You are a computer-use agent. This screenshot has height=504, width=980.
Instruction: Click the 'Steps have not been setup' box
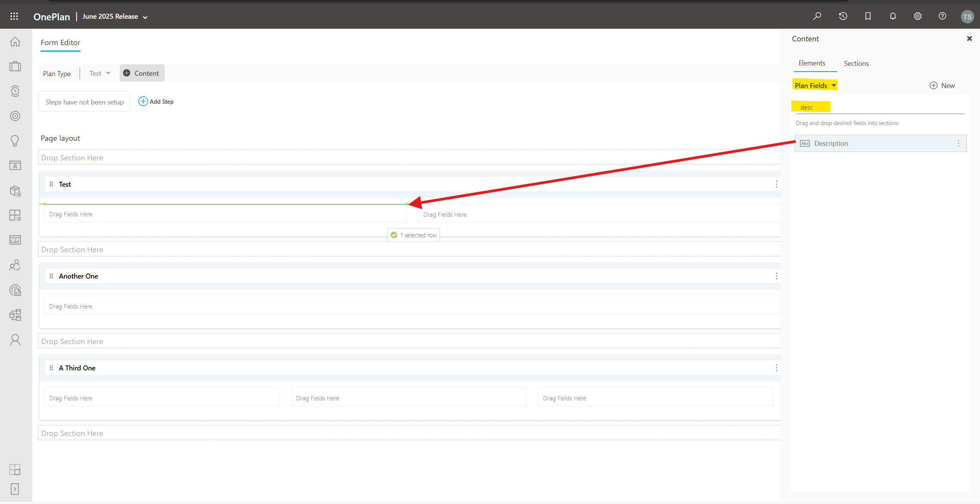pyautogui.click(x=84, y=102)
